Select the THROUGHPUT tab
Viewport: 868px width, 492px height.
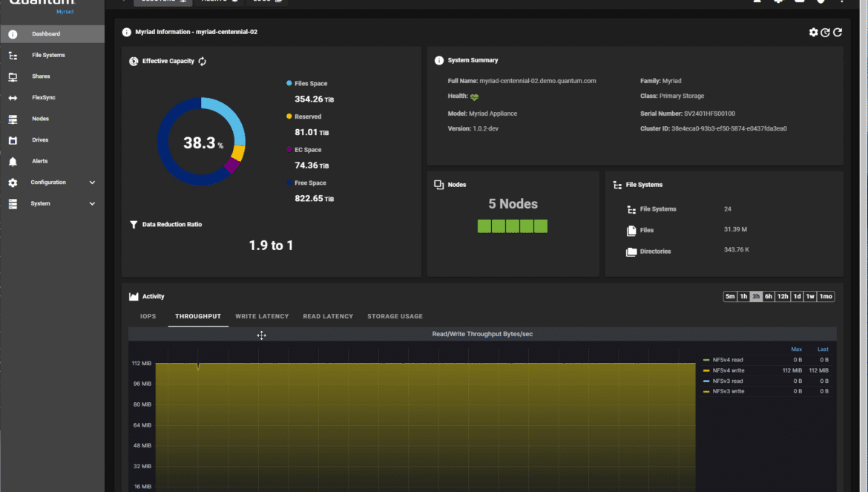pyautogui.click(x=198, y=317)
